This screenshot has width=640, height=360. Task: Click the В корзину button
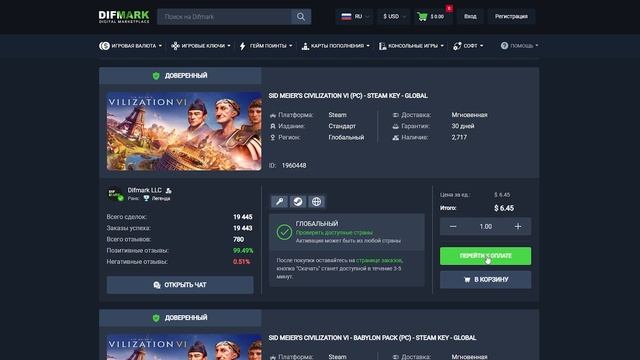pyautogui.click(x=485, y=280)
